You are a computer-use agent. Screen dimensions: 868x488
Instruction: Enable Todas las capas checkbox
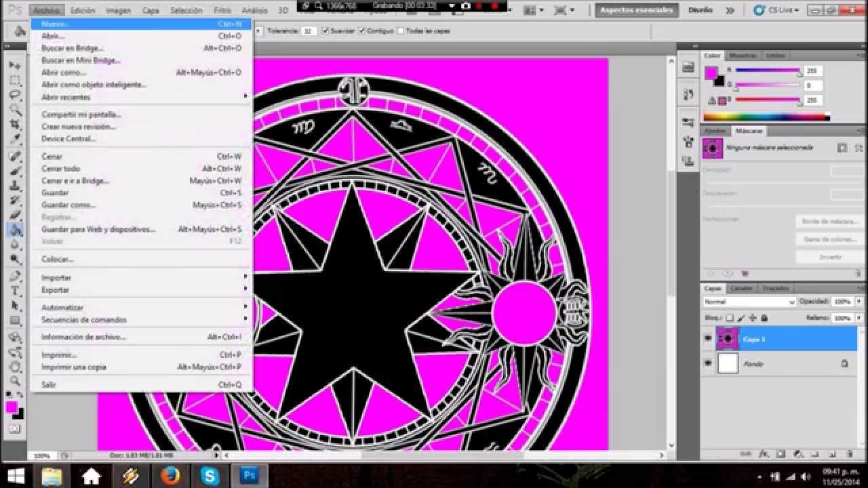[x=401, y=31]
